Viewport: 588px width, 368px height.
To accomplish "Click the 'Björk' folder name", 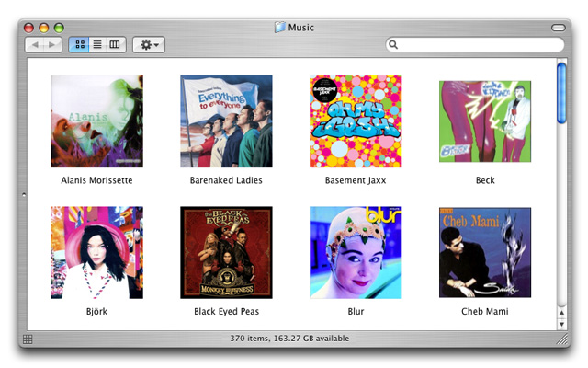I will click(x=96, y=312).
